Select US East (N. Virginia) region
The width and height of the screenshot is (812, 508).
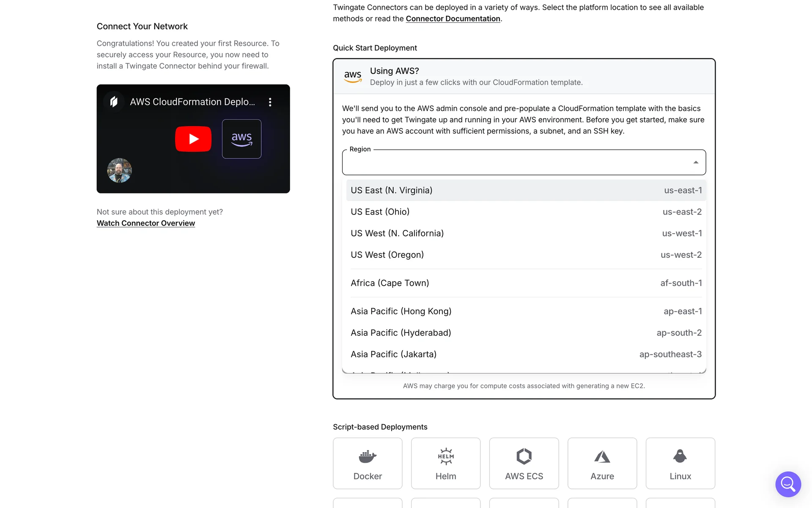[526, 190]
